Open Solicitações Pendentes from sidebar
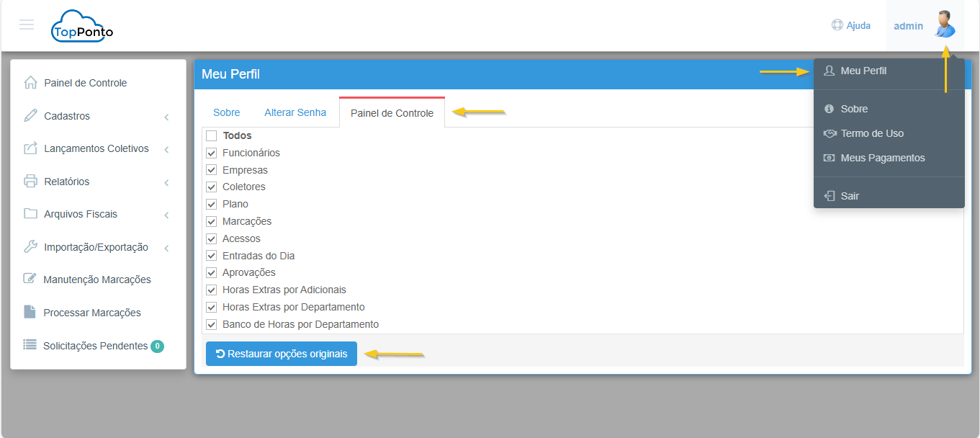Screen dimensions: 980x438 click(x=95, y=346)
